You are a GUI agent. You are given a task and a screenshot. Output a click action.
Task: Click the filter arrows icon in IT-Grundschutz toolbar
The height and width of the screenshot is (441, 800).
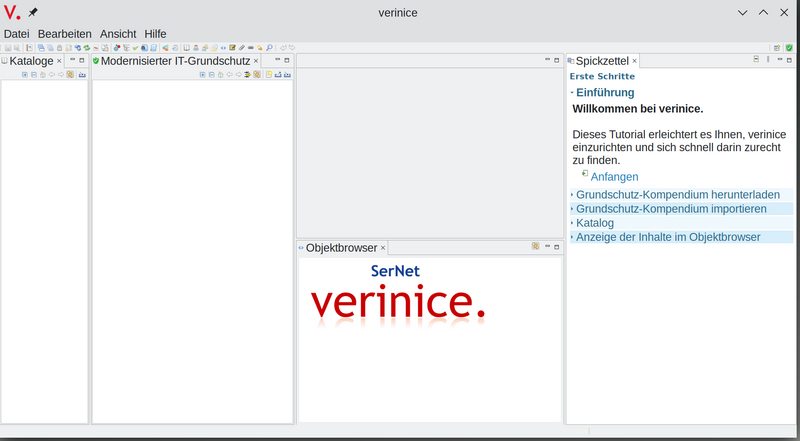point(247,75)
